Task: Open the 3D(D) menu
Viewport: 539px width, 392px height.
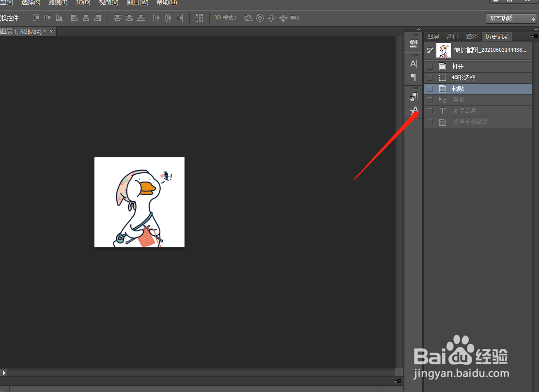Action: (83, 3)
